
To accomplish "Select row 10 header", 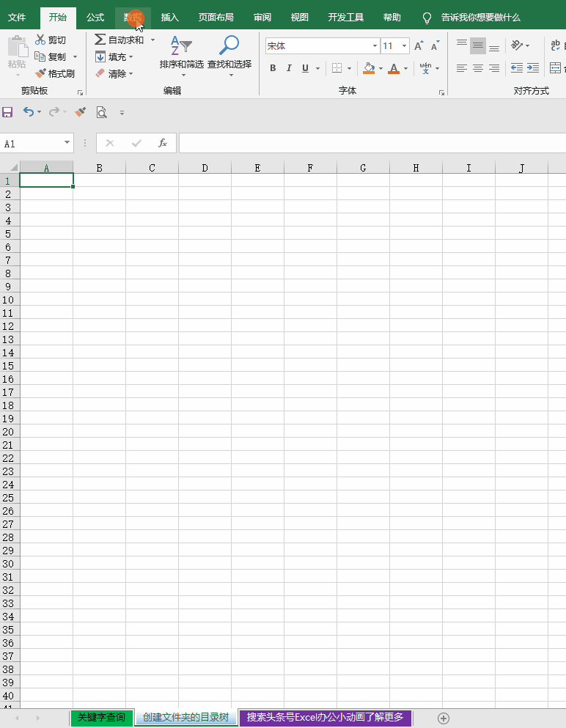I will [x=10, y=299].
